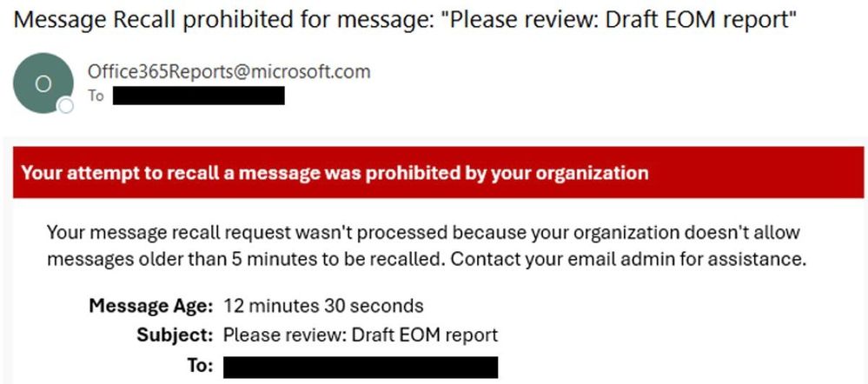868x384 pixels.
Task: Click the header To label
Action: coord(96,96)
